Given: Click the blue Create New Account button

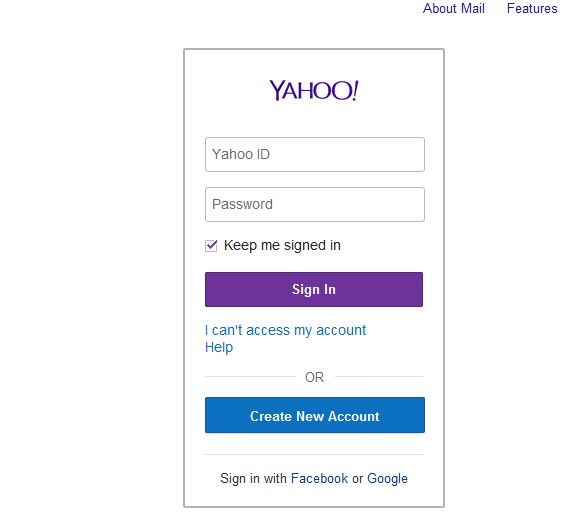Looking at the screenshot, I should (315, 415).
